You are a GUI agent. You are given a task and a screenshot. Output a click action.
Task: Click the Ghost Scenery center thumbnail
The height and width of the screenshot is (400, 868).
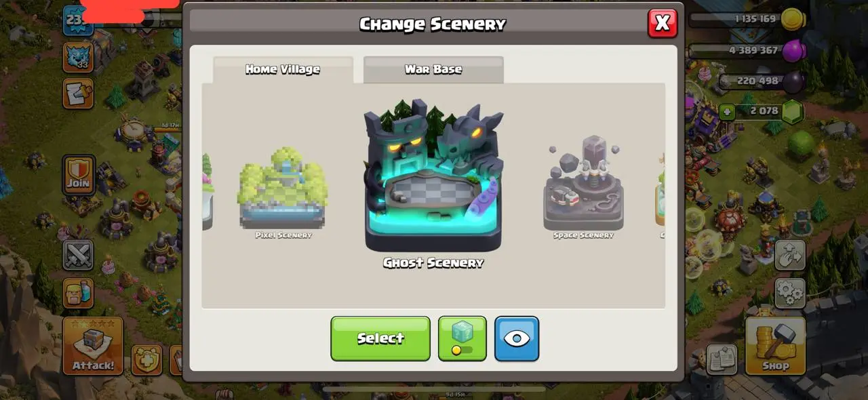433,183
